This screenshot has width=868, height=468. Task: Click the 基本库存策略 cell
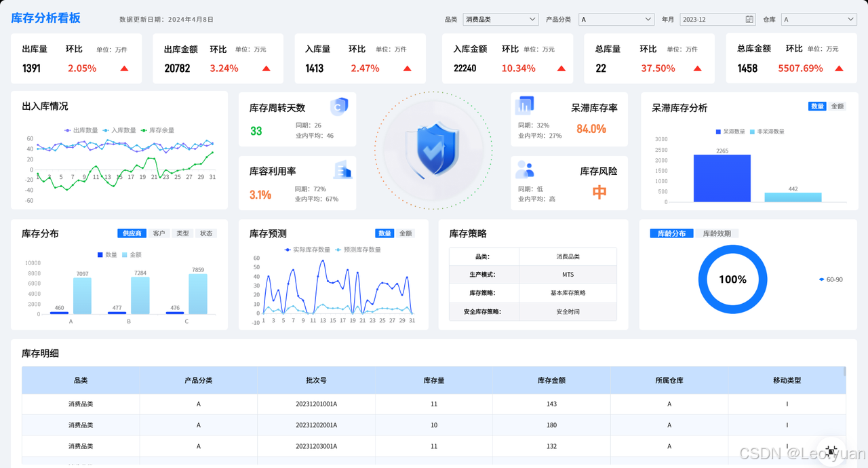click(x=568, y=293)
